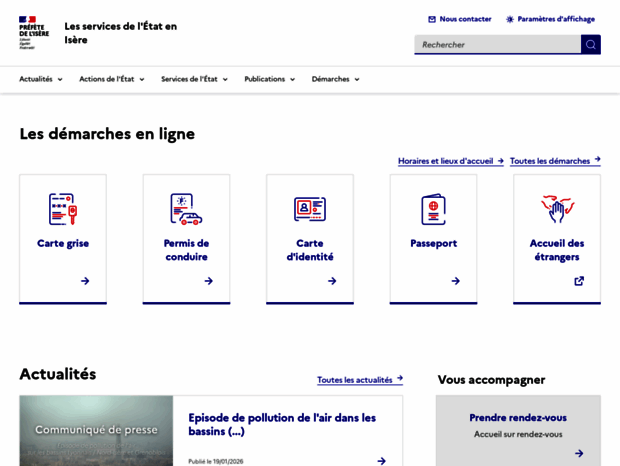620x466 pixels.
Task: Open the Actualités navigation item
Action: [x=41, y=79]
